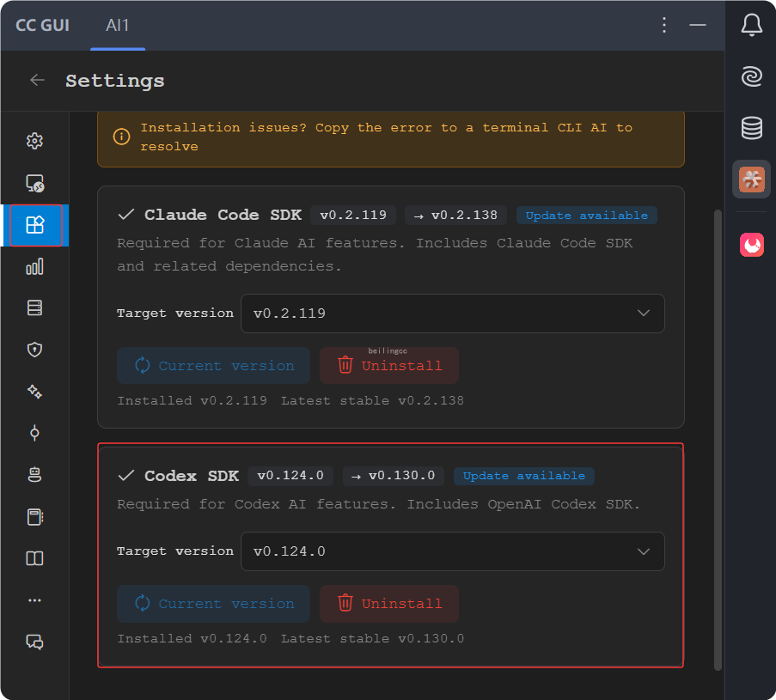
Task: Click the info icon in the warning banner
Action: 122,136
